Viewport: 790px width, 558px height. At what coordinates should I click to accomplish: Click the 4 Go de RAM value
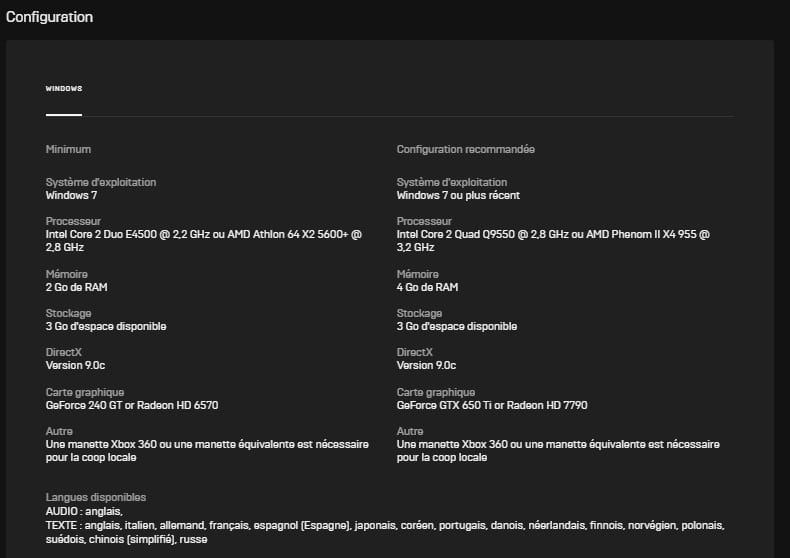tap(427, 288)
